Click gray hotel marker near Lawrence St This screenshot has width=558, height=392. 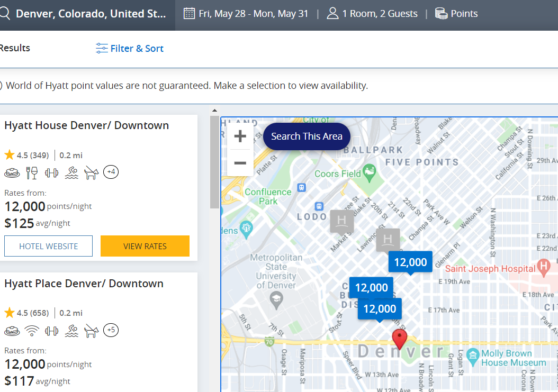tap(388, 241)
